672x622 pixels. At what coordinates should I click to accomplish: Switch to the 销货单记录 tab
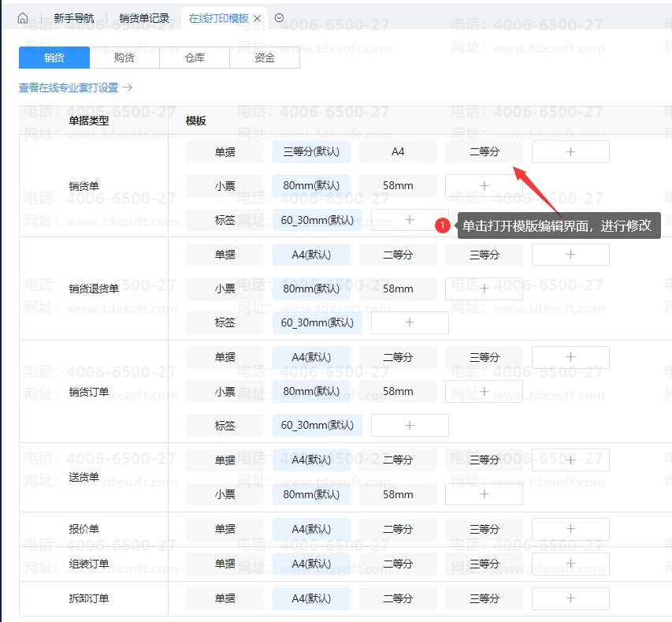pyautogui.click(x=144, y=18)
